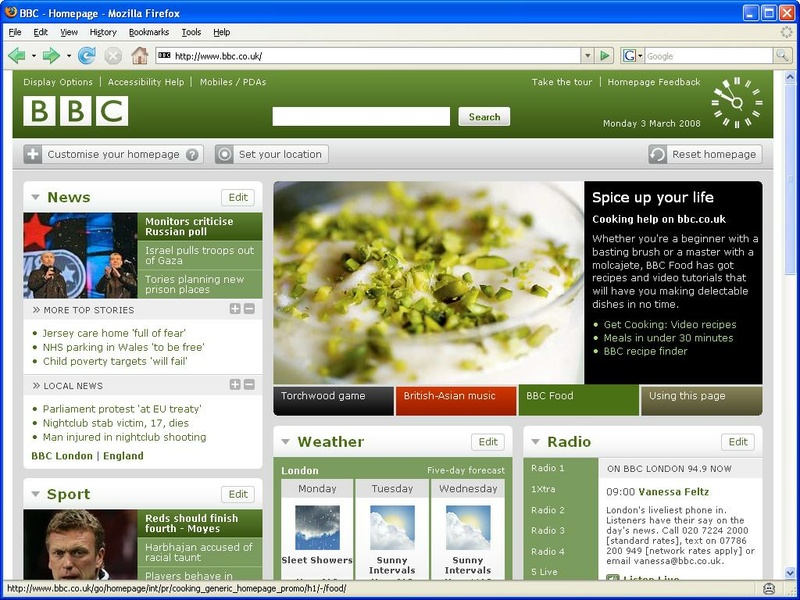Image resolution: width=800 pixels, height=600 pixels.
Task: Click the minus icon in More Top Stories
Action: pyautogui.click(x=249, y=309)
